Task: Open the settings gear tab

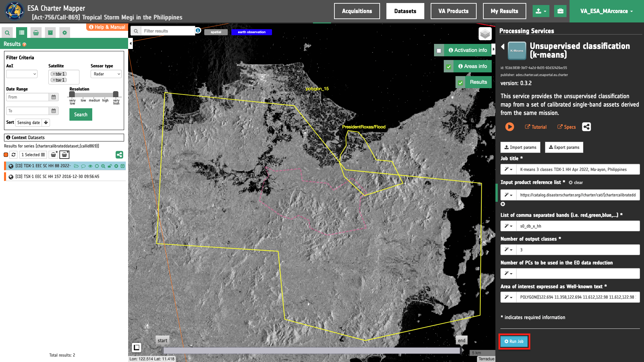Action: (x=65, y=33)
